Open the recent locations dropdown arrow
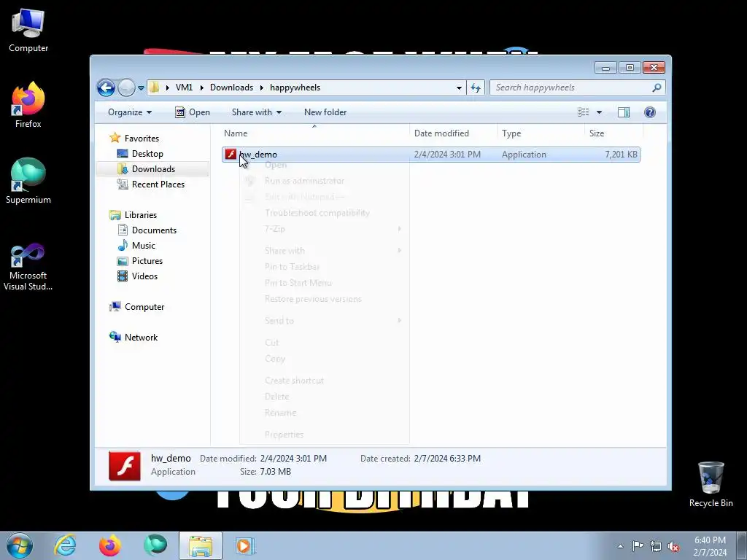747x560 pixels. click(141, 88)
